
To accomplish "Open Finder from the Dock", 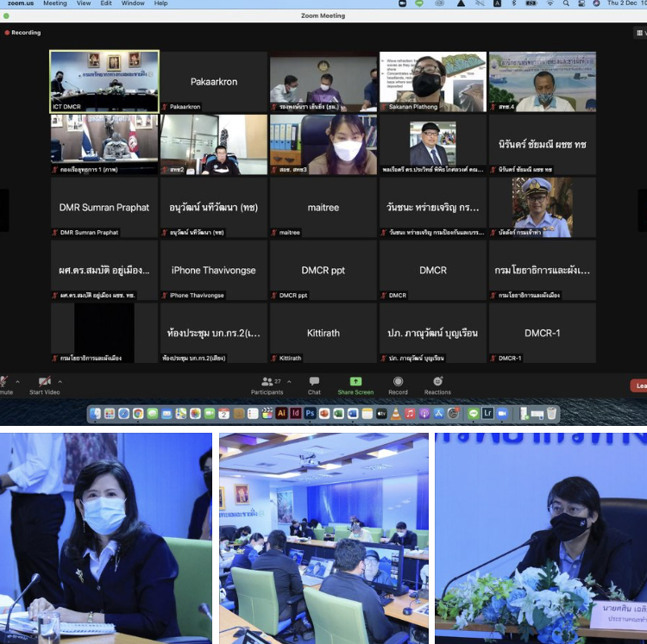I will [x=95, y=414].
